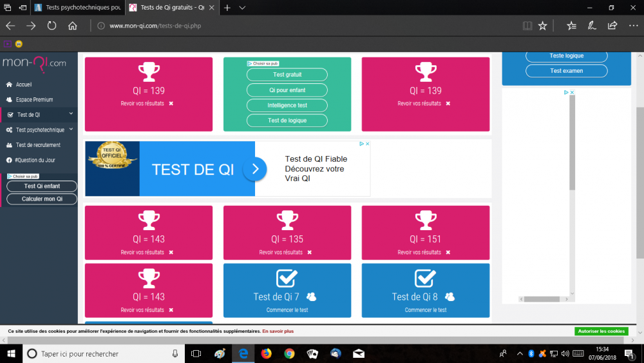Viewport: 644px width, 363px height.
Task: Click the Facebook icon beside #Question du Jour
Action: point(9,160)
